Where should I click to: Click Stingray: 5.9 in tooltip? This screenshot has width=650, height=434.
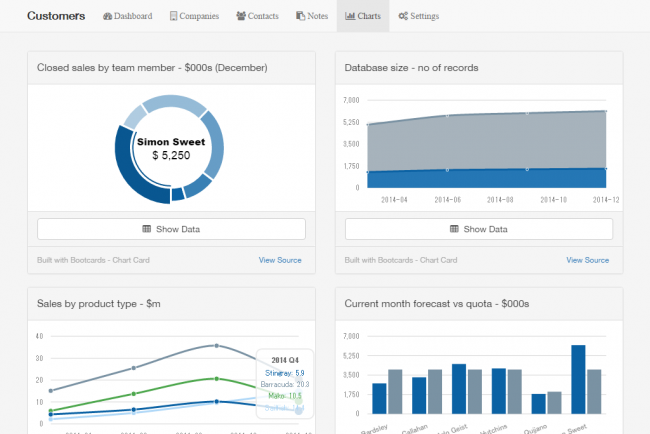[x=285, y=373]
